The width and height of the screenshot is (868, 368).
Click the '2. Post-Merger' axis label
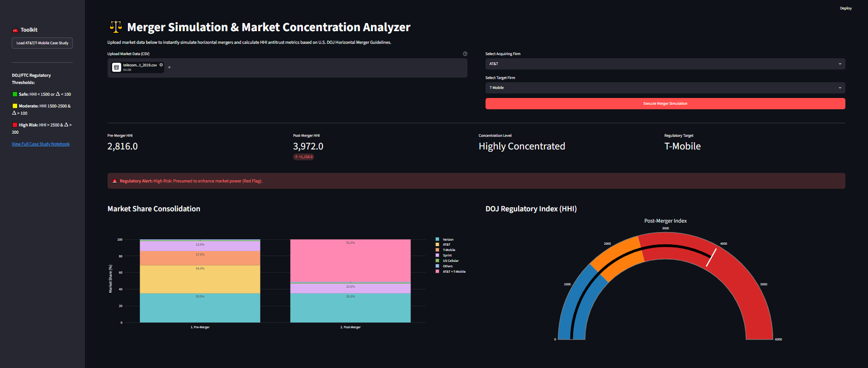click(x=350, y=327)
